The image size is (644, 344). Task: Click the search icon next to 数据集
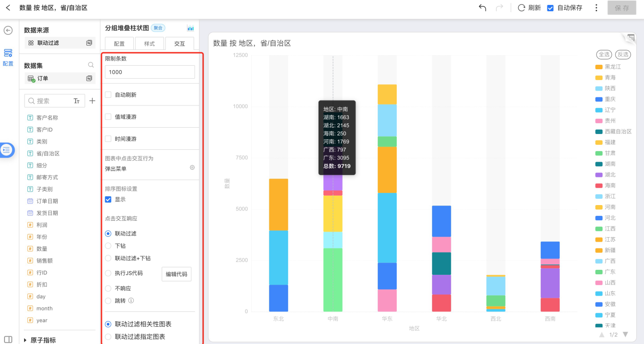pyautogui.click(x=91, y=65)
